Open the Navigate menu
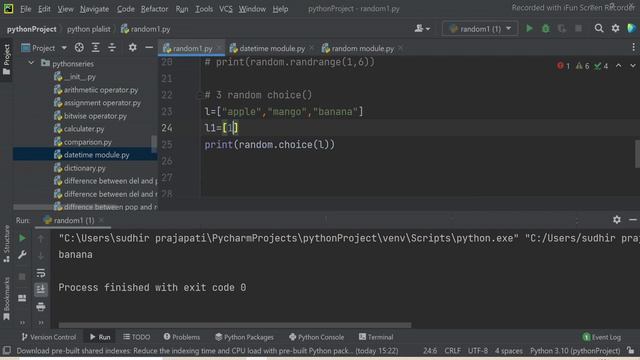 click(x=94, y=9)
